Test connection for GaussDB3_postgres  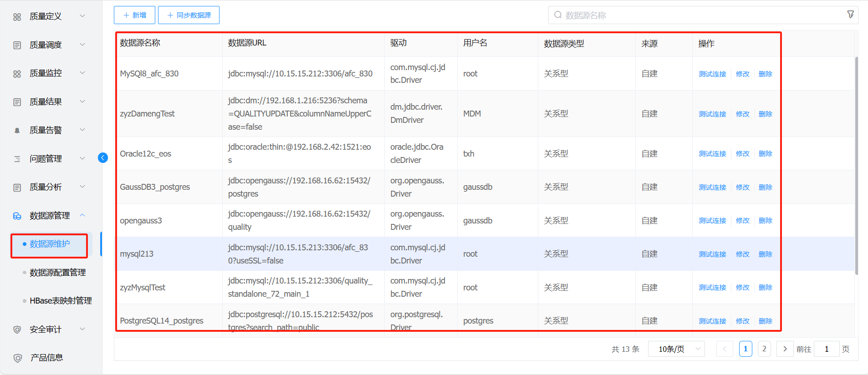coord(712,187)
